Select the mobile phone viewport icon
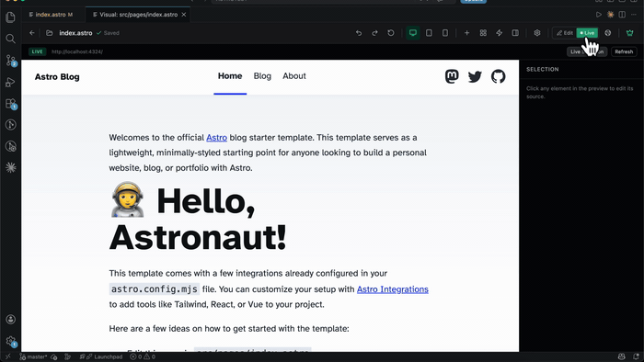The image size is (644, 362). pyautogui.click(x=444, y=33)
